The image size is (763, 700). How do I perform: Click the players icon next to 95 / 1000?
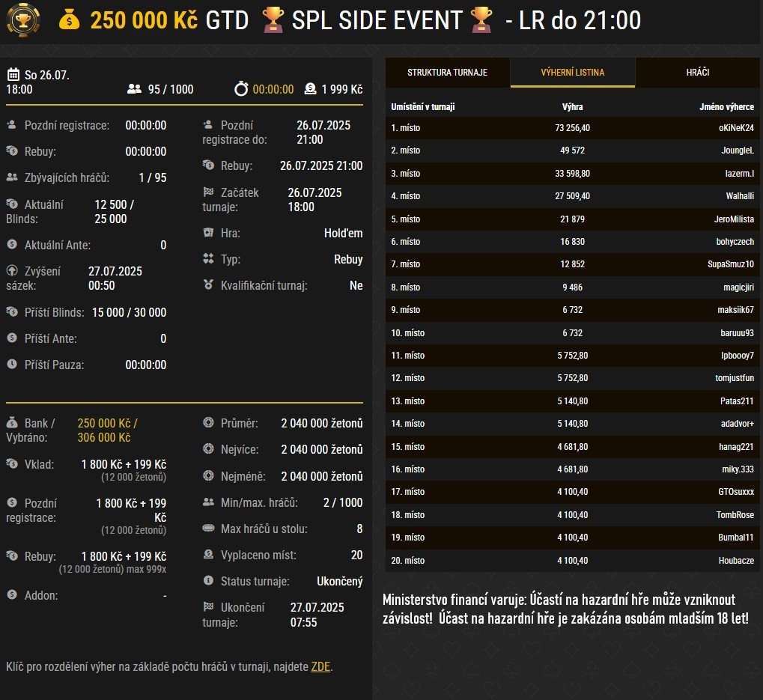(x=134, y=89)
